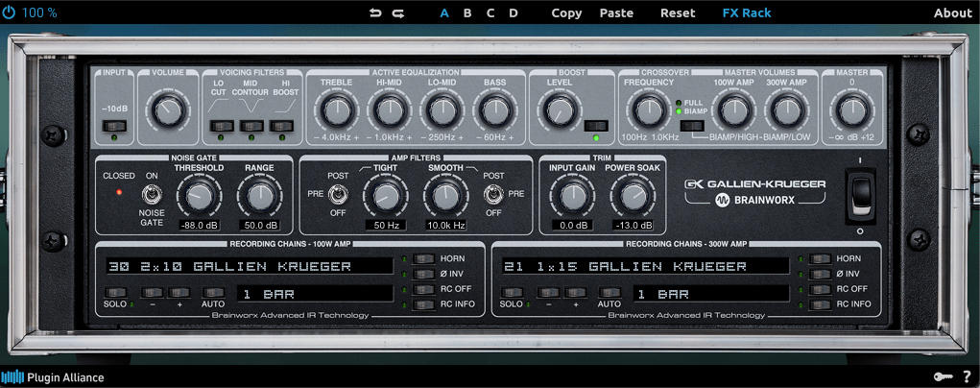
Task: Open the 100W amp 1 BAR display
Action: coord(315,293)
